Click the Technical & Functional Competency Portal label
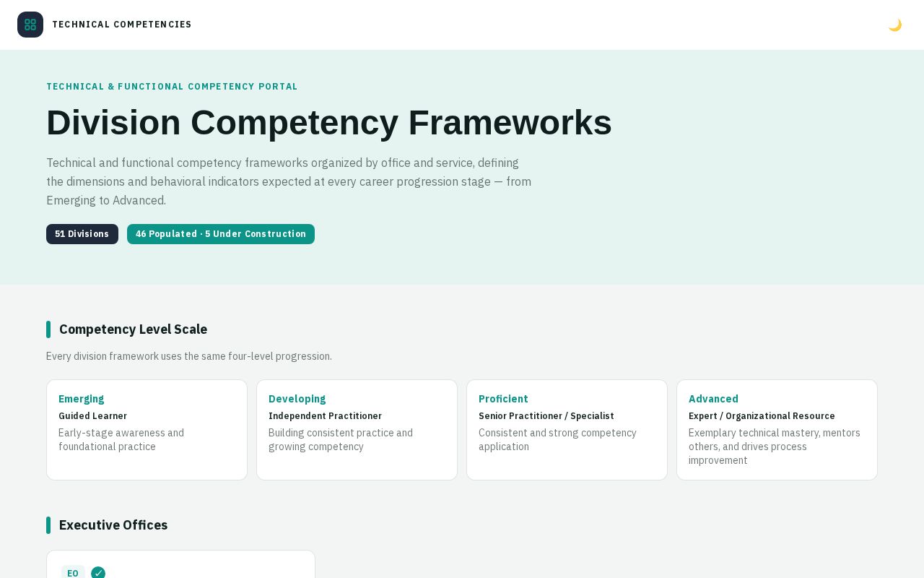The height and width of the screenshot is (578, 924). pyautogui.click(x=172, y=87)
